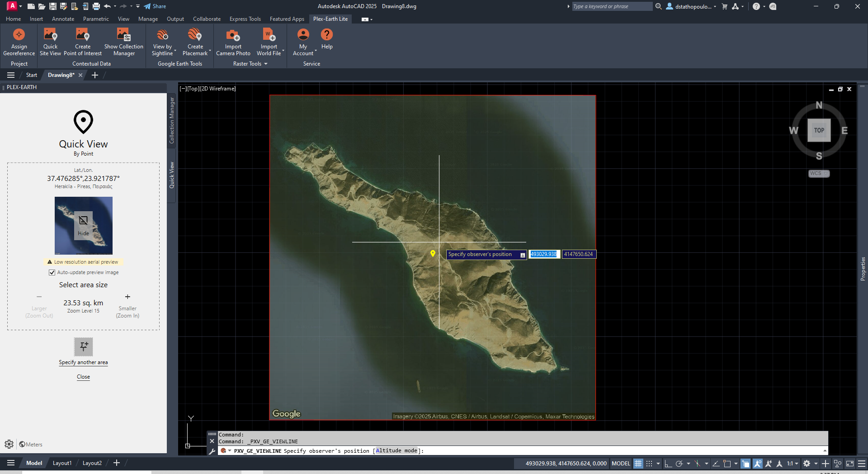
Task: Open the workspace switching gear
Action: [x=807, y=463]
